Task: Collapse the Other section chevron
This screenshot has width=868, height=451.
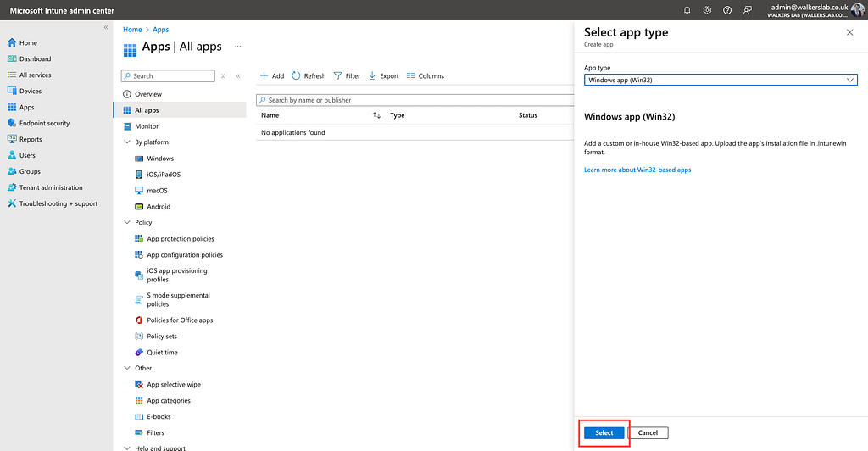Action: (127, 369)
